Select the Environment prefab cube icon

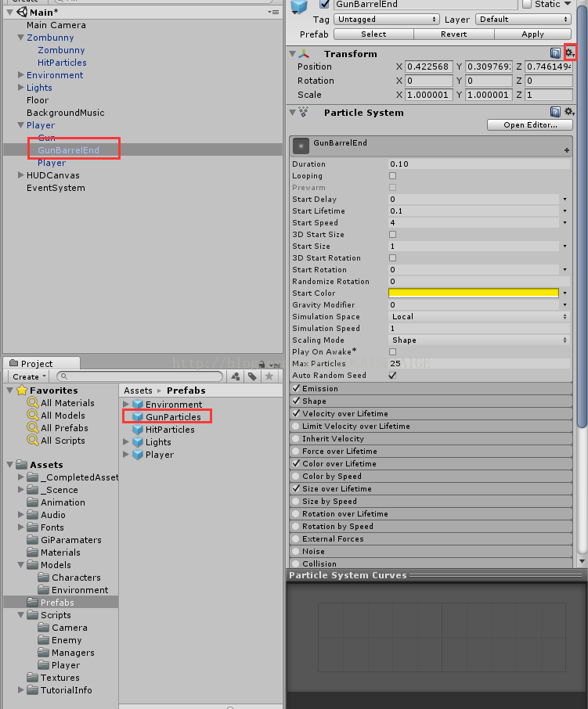pyautogui.click(x=138, y=405)
